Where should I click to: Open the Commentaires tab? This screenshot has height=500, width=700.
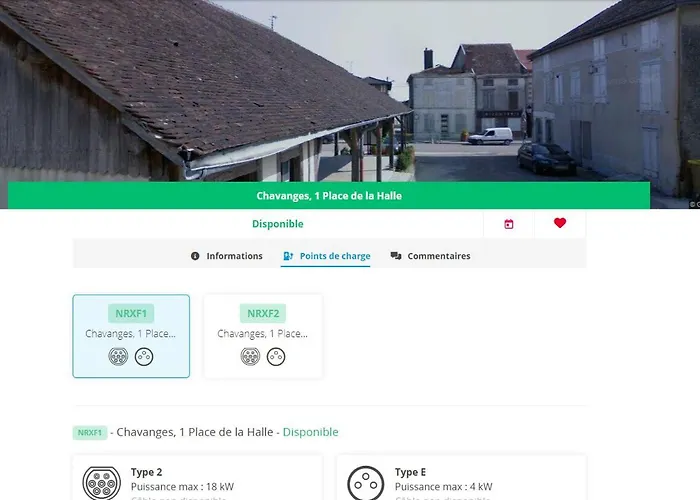(431, 256)
